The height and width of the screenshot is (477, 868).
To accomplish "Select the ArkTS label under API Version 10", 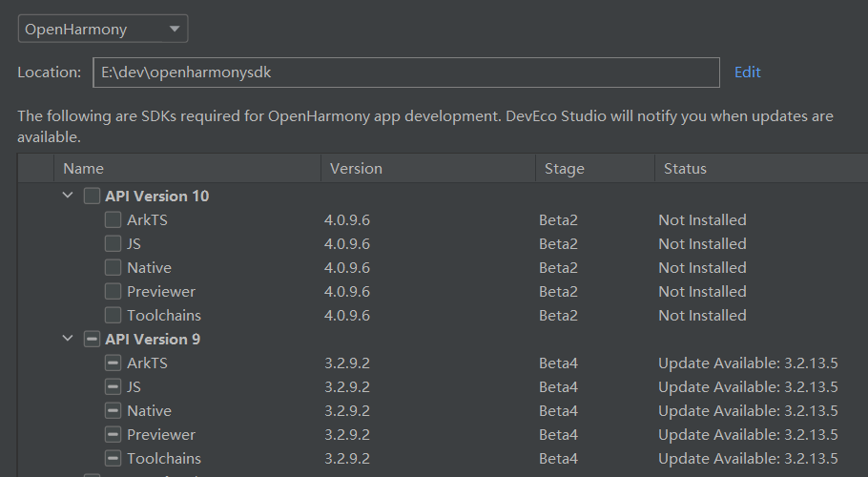I will pyautogui.click(x=147, y=219).
